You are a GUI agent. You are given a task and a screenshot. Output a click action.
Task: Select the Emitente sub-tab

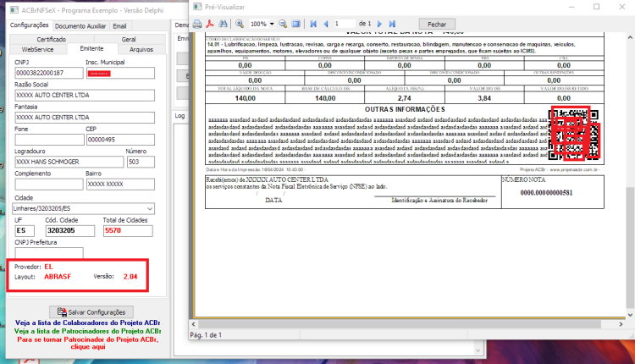(x=92, y=48)
